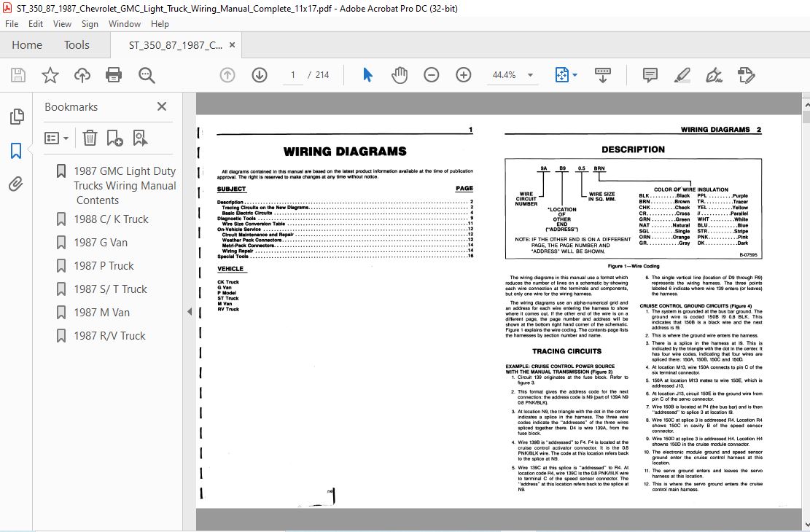
Task: Open the Sign document pen icon
Action: [714, 75]
